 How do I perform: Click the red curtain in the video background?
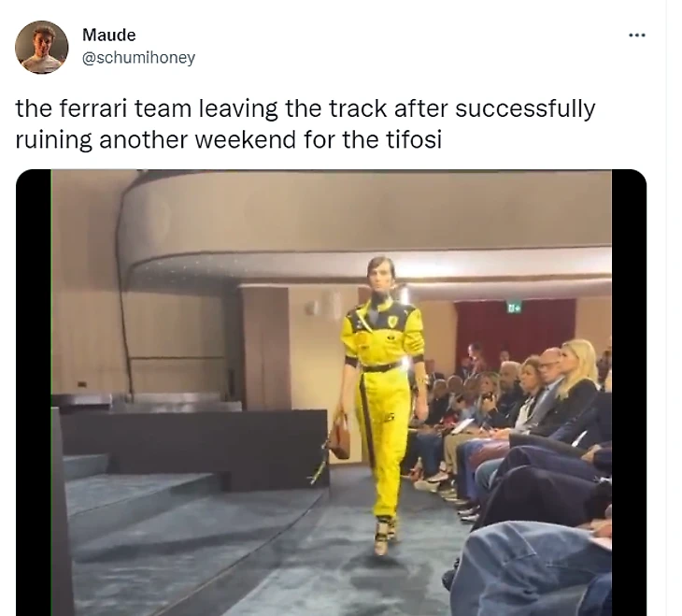pyautogui.click(x=516, y=331)
